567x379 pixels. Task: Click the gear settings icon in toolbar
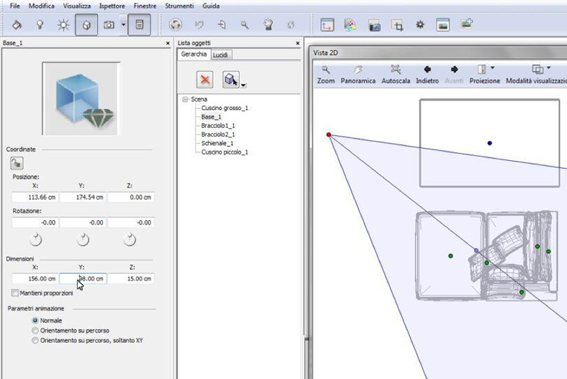(x=420, y=25)
